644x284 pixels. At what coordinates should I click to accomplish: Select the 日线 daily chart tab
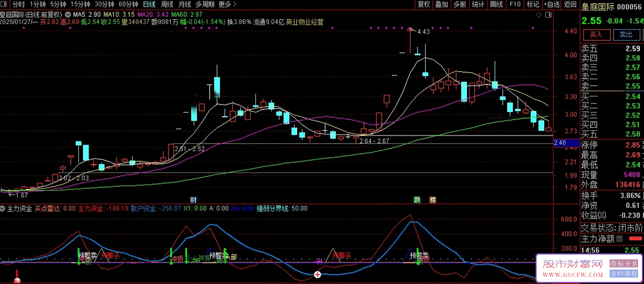tap(149, 4)
